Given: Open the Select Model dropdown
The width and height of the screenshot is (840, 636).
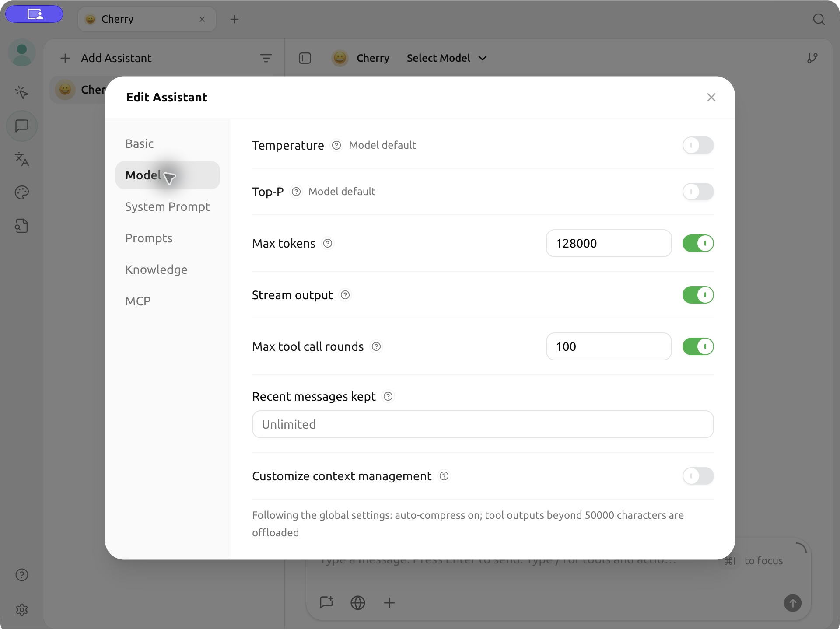Looking at the screenshot, I should (447, 58).
